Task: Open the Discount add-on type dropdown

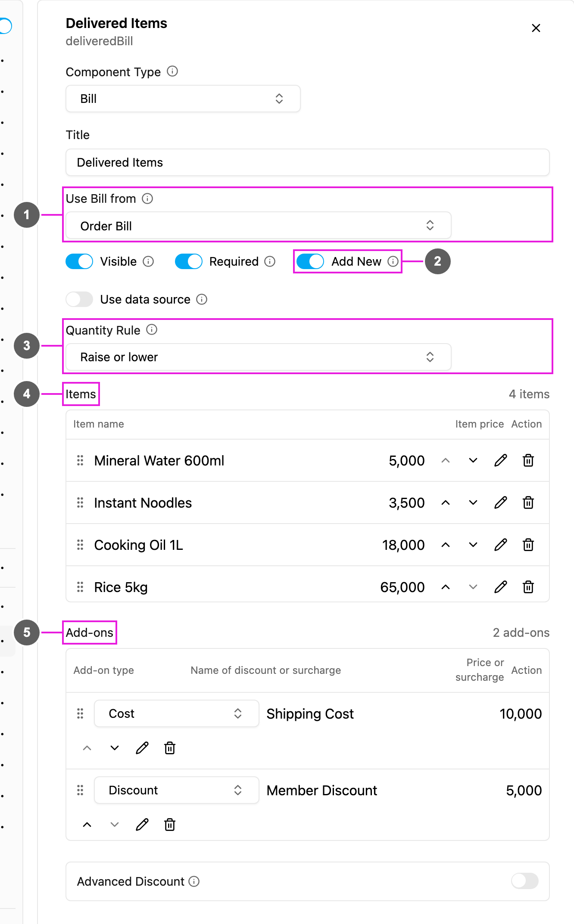Action: tap(176, 790)
